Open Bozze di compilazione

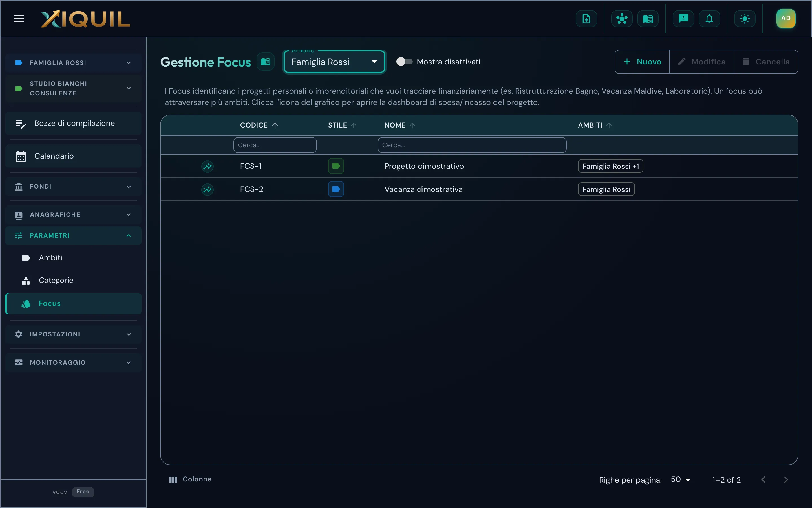[73, 124]
